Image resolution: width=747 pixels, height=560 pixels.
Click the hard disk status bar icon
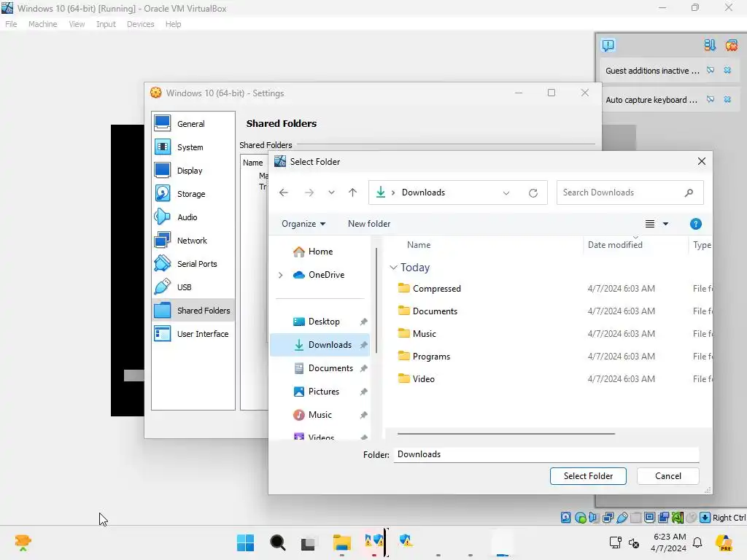point(565,518)
